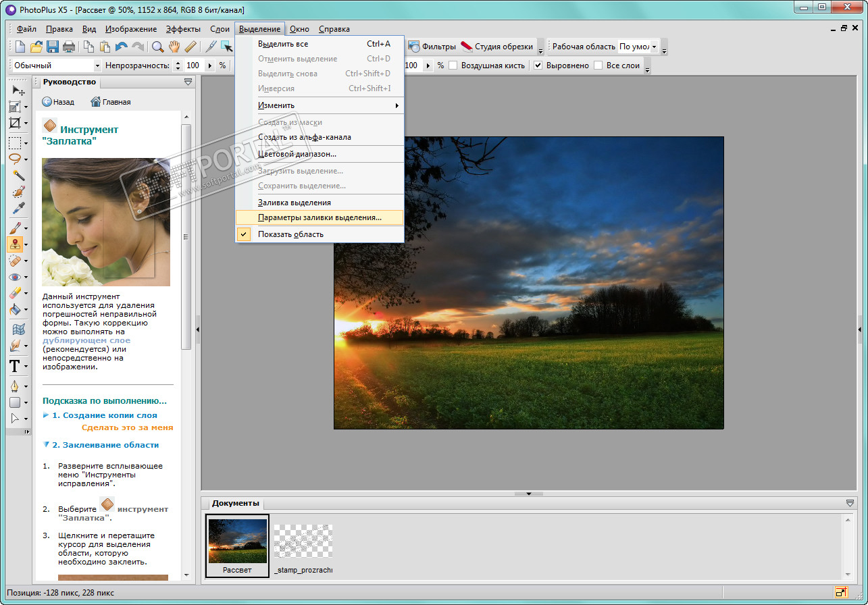Screen dimensions: 868x605
Task: Uncheck the Выровнено checkbox
Action: [x=538, y=65]
